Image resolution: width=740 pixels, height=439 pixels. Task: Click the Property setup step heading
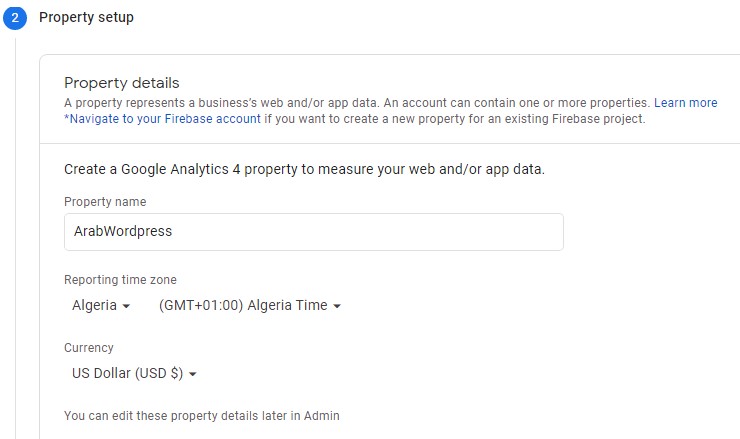(x=86, y=18)
